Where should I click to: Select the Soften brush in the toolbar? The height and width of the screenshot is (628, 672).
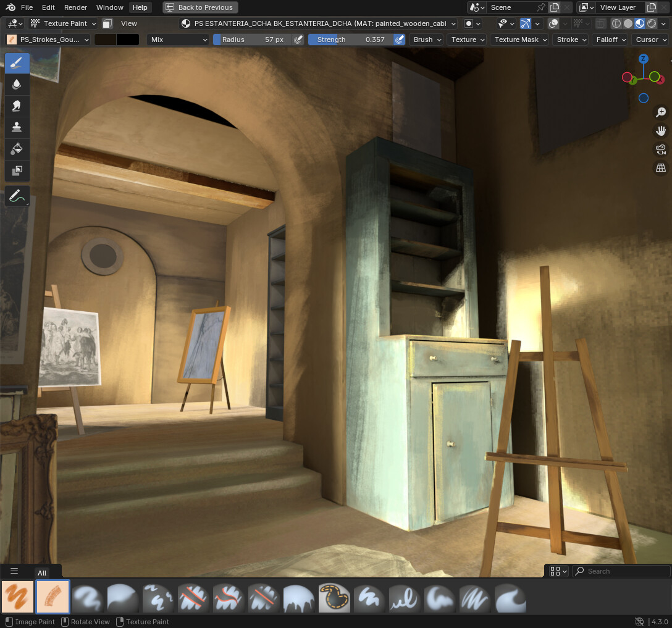(17, 84)
